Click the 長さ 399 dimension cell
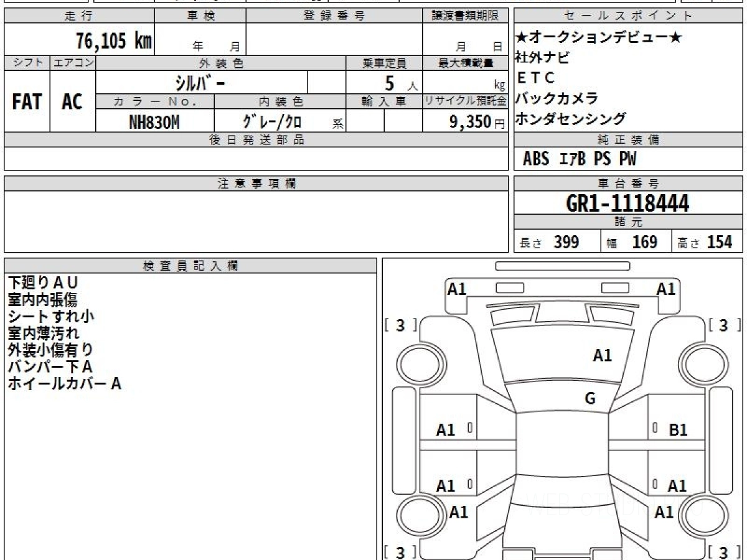 pyautogui.click(x=558, y=241)
